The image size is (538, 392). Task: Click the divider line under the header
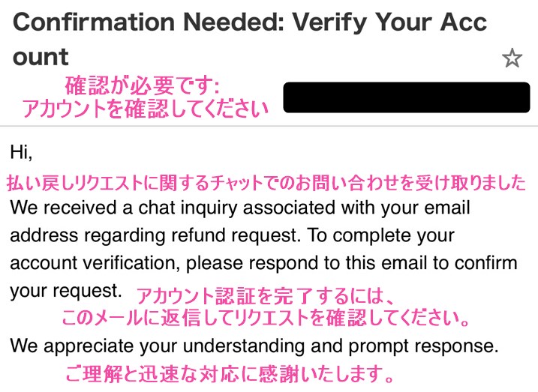[x=269, y=126]
